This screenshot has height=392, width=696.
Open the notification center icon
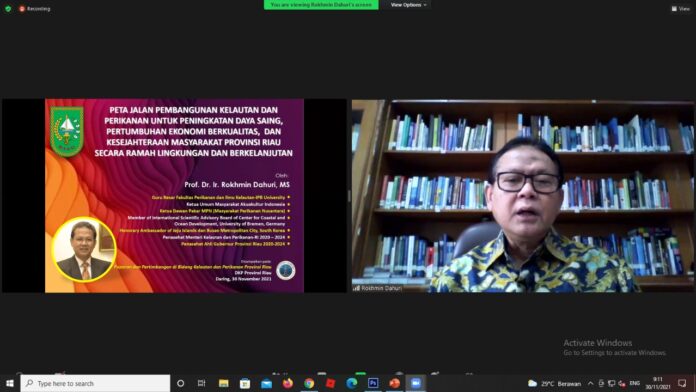tap(682, 383)
